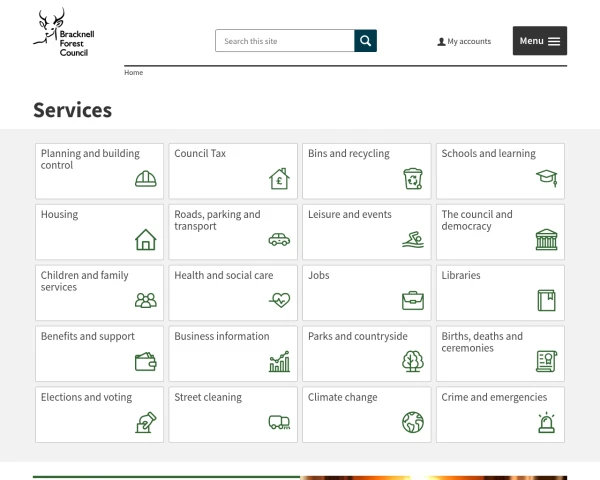
Task: Click the tree Parks icon
Action: (413, 361)
